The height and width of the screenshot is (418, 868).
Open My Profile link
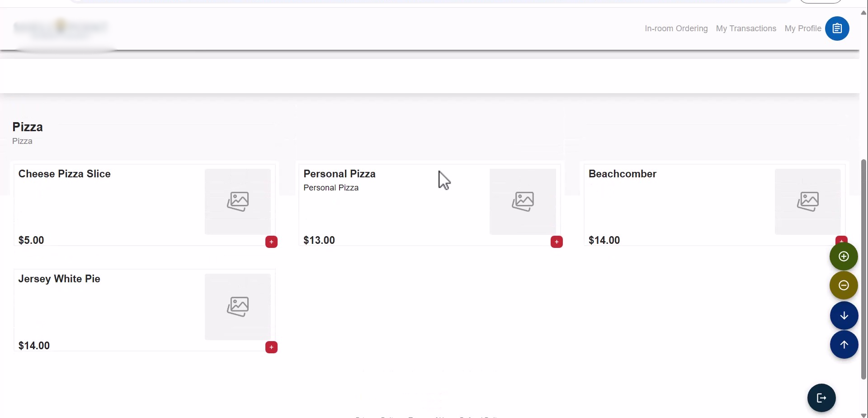click(802, 28)
